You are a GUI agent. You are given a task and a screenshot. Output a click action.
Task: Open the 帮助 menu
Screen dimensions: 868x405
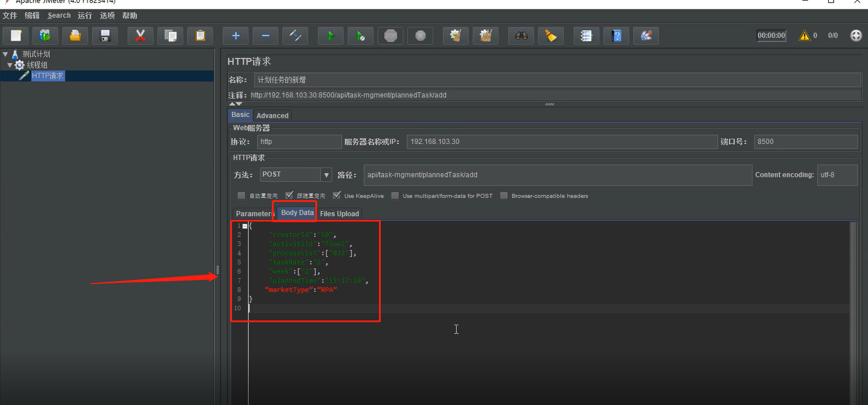pyautogui.click(x=129, y=15)
